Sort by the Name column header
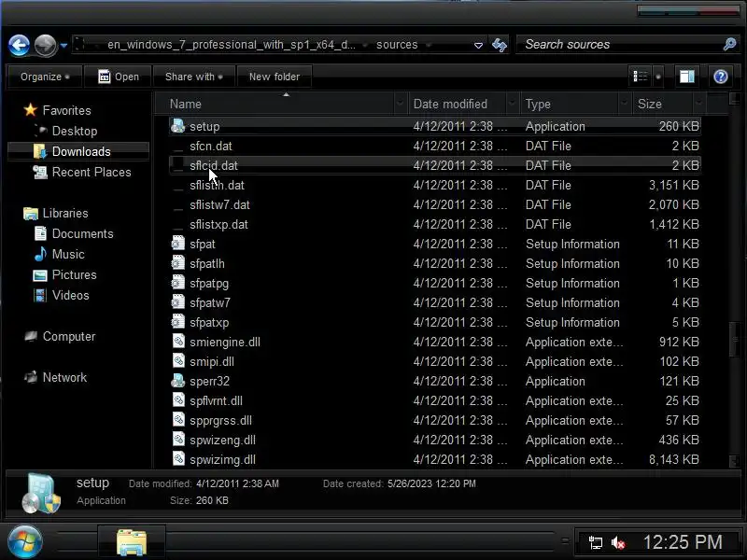 click(x=281, y=104)
